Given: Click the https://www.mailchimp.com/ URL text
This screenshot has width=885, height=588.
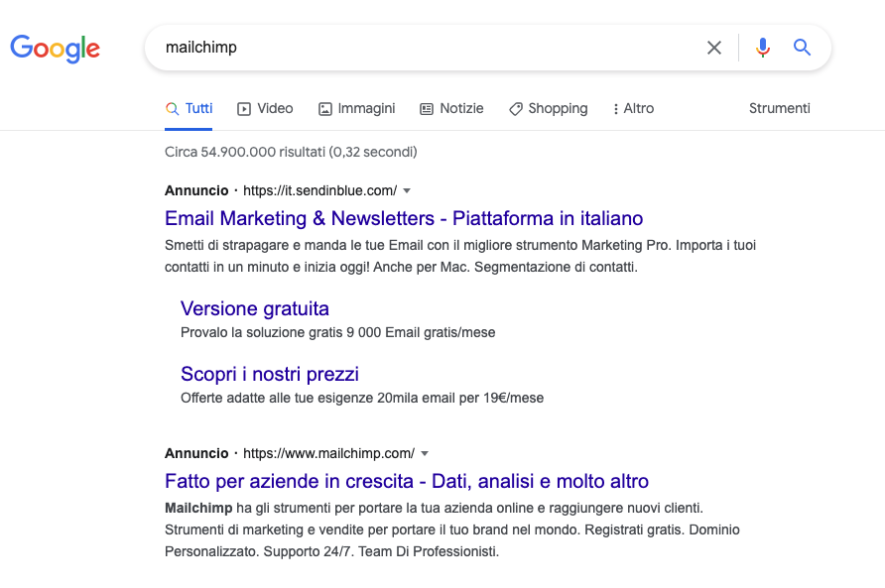Looking at the screenshot, I should [x=329, y=454].
